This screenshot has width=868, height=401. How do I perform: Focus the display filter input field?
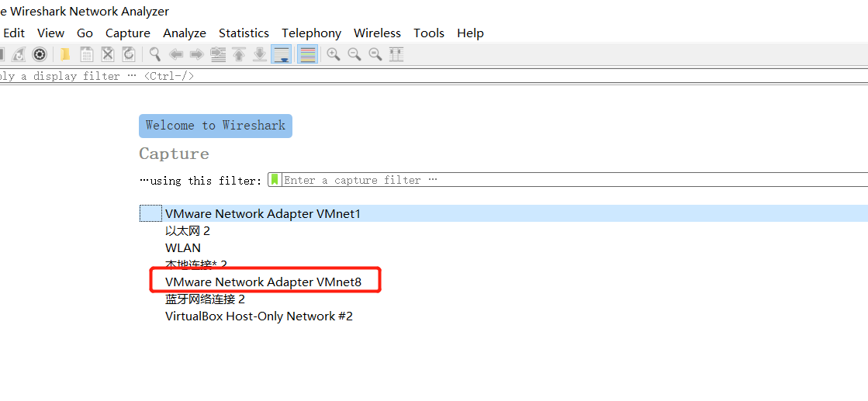tap(434, 76)
